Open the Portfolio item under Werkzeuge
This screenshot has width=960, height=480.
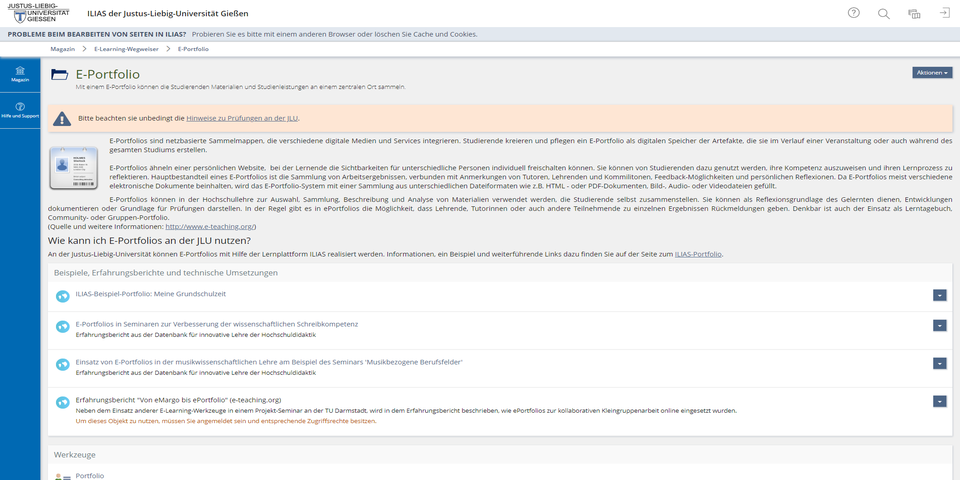[89, 475]
